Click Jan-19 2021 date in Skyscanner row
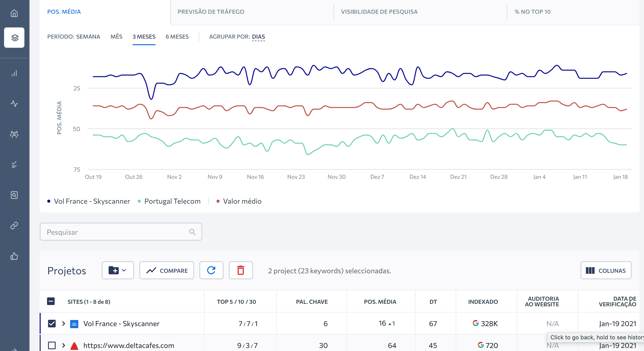This screenshot has width=644, height=351. tap(618, 324)
